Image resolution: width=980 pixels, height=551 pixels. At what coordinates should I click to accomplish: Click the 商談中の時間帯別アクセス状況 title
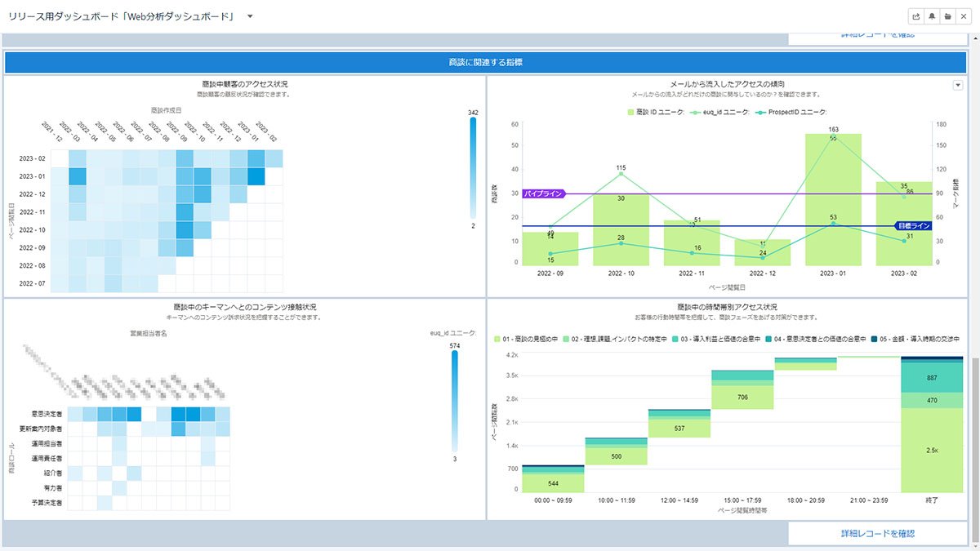point(727,307)
